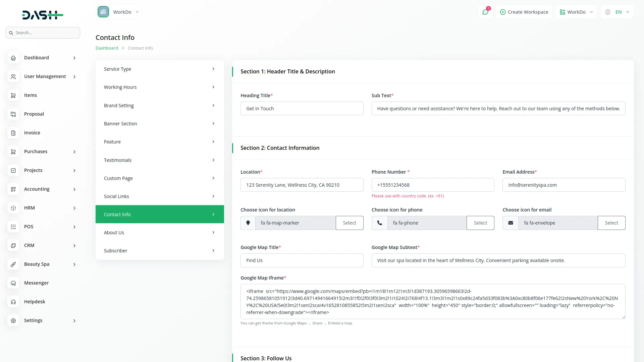Click the Invoice document icon
The image size is (644, 362).
pos(13,133)
